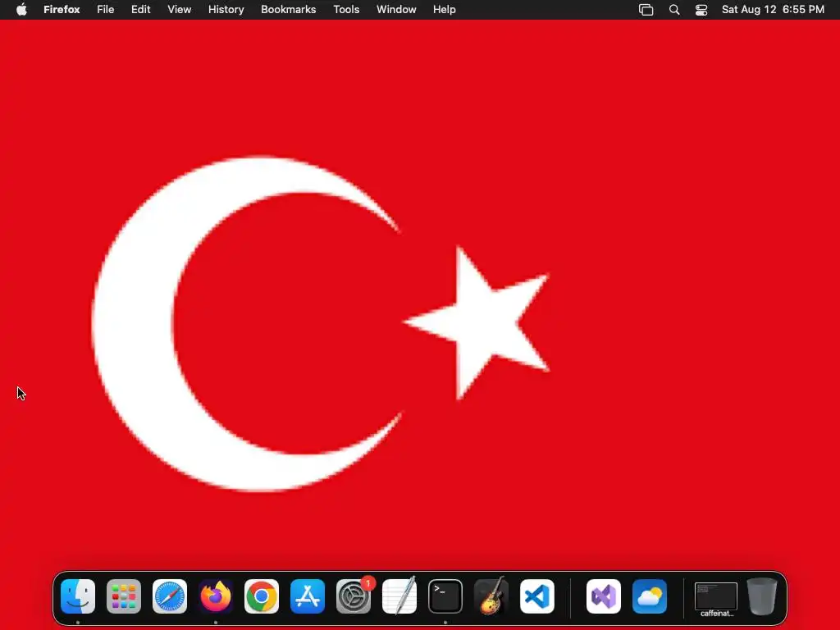The height and width of the screenshot is (630, 840).
Task: Open purple Visual Studio icon
Action: click(604, 596)
